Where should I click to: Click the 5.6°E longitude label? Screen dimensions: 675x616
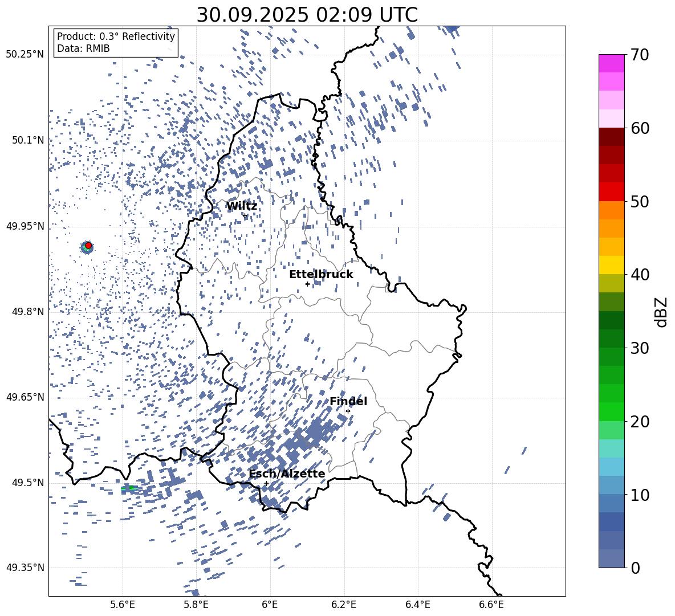pyautogui.click(x=123, y=605)
